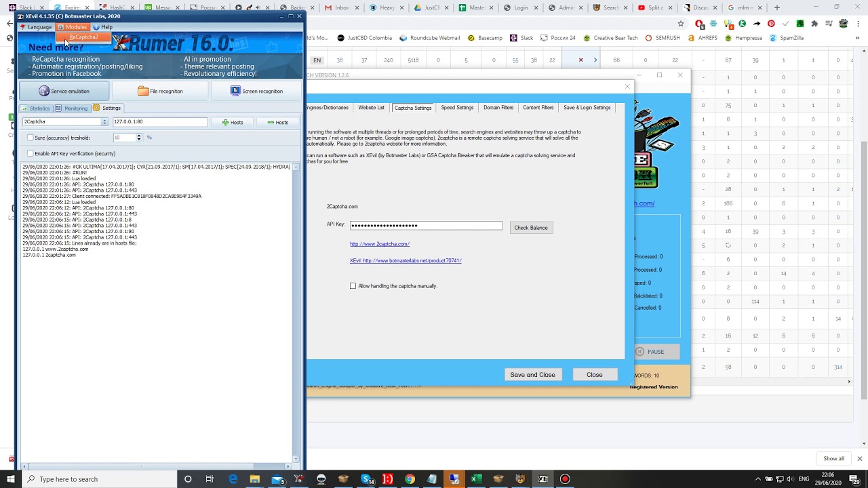Switch to Screen recognition mode
Screen dimensions: 868x488
(x=256, y=91)
